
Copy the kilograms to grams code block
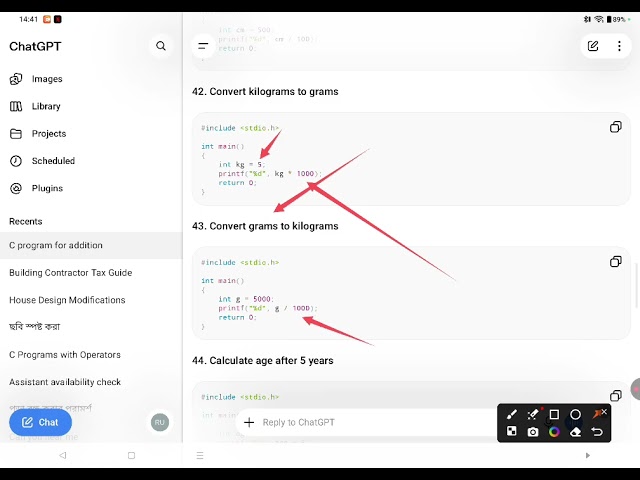click(x=616, y=127)
